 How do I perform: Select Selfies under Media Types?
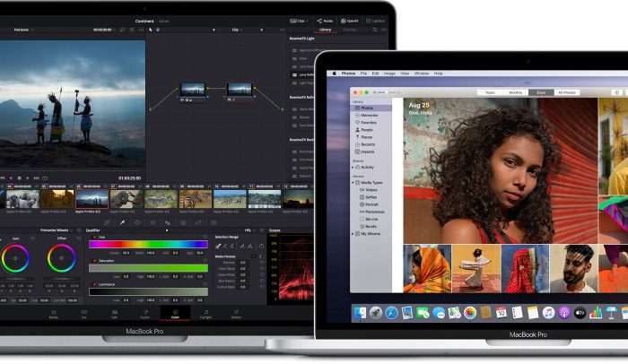(x=368, y=197)
